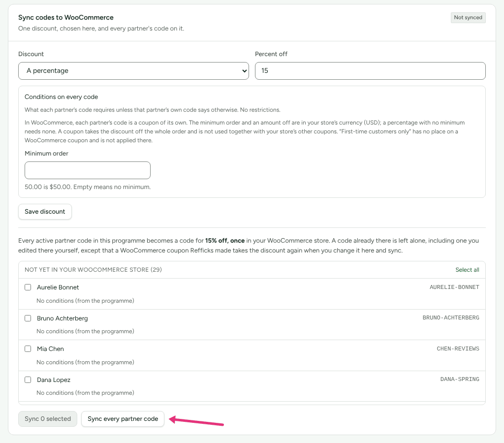Click the BRUNO-ACHTERBERG code text

point(451,317)
